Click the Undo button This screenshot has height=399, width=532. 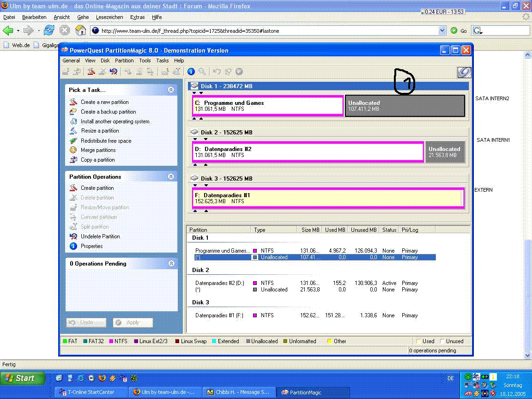pos(86,322)
